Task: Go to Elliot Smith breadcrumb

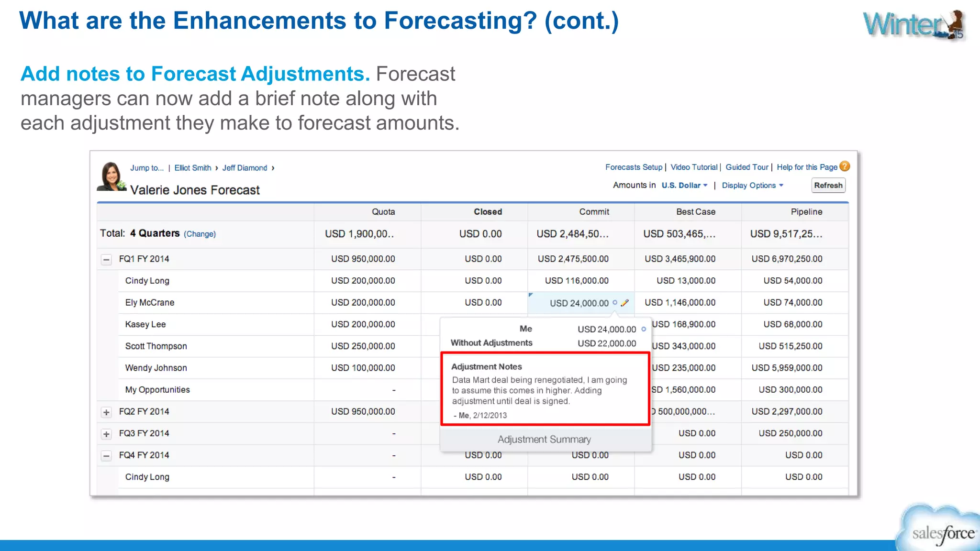Action: tap(193, 168)
